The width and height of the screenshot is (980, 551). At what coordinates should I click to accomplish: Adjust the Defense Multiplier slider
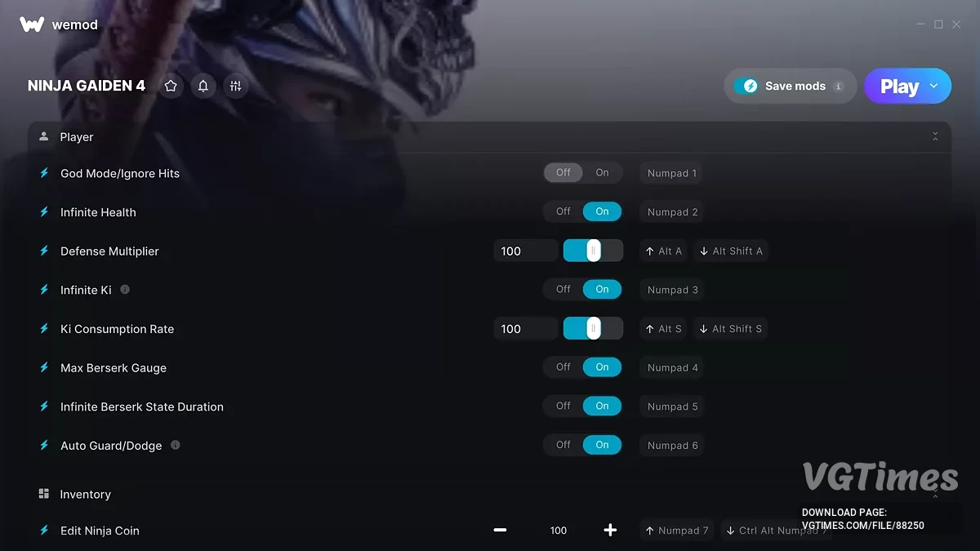pos(593,251)
